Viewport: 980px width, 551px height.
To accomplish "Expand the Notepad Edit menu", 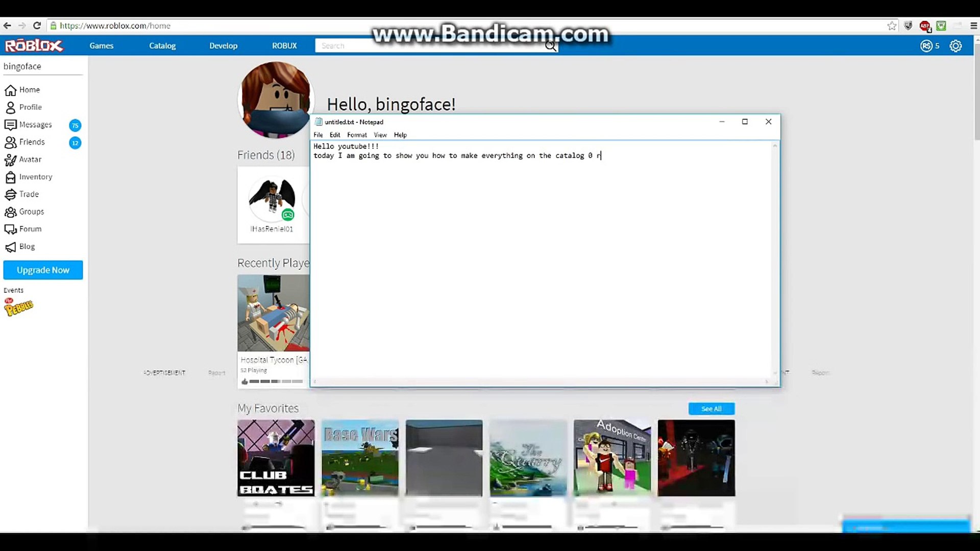I will pyautogui.click(x=334, y=135).
